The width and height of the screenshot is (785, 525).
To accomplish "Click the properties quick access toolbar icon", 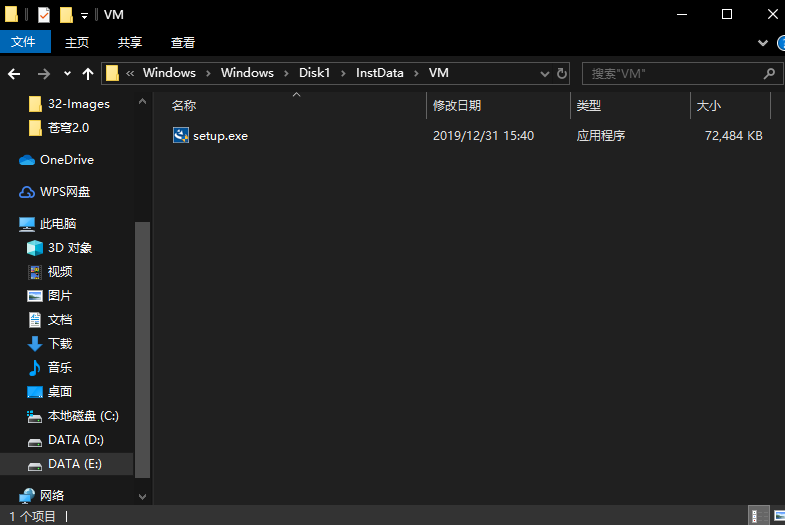I will (x=44, y=15).
